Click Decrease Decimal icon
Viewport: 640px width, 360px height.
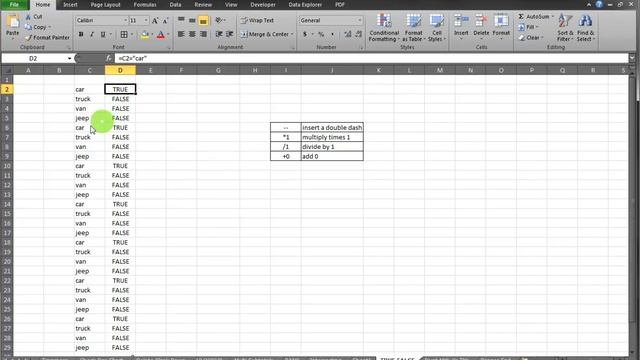click(x=358, y=35)
